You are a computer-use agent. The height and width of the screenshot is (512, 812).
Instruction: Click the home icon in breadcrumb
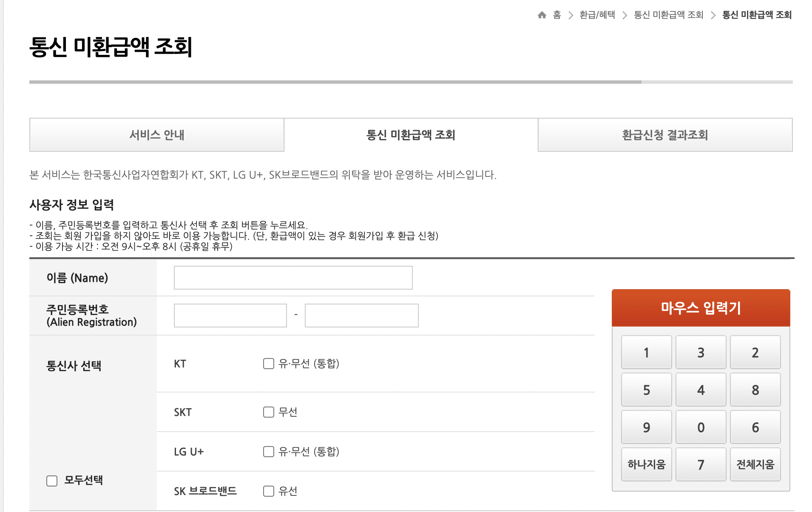[542, 15]
